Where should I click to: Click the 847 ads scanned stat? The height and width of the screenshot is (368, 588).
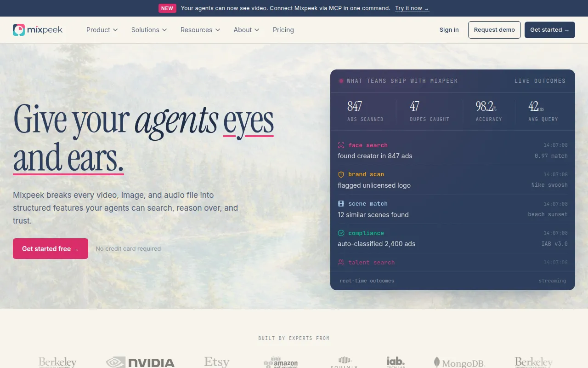365,111
